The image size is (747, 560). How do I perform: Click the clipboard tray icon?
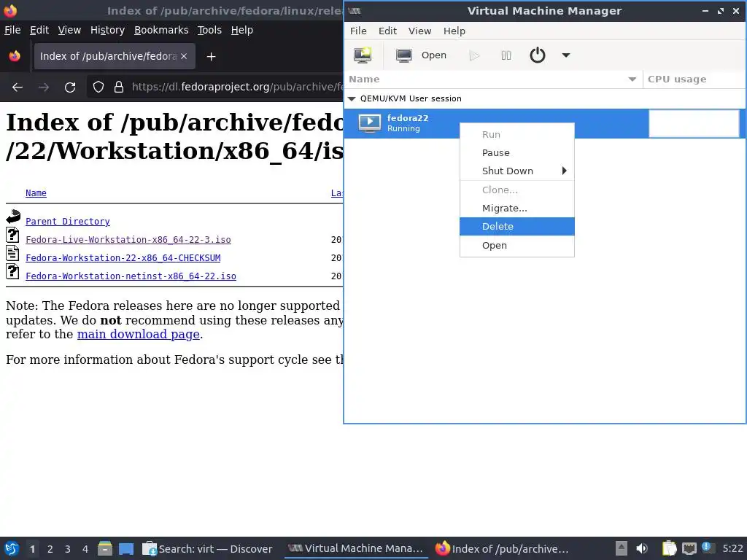670,549
